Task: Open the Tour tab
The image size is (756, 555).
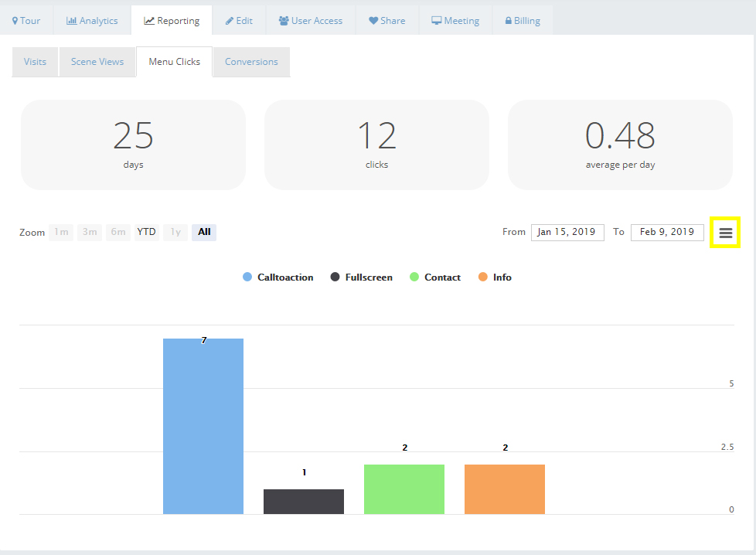Action: [x=26, y=20]
